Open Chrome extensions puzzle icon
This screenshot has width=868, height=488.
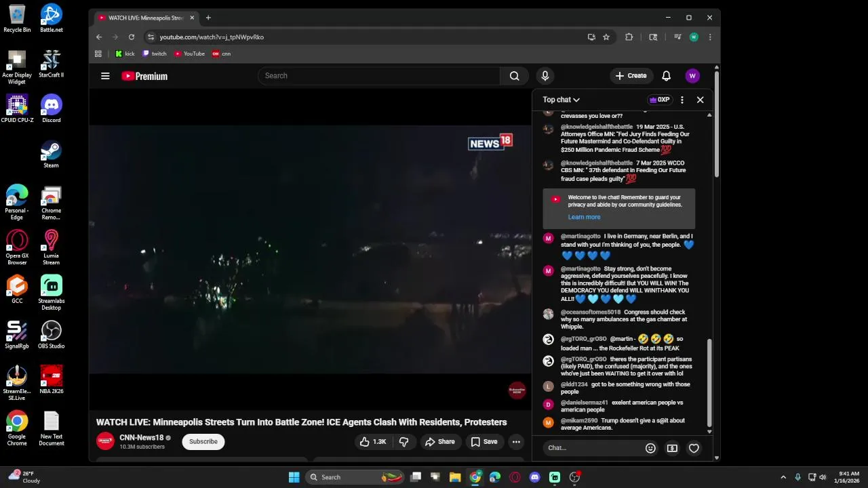click(629, 37)
